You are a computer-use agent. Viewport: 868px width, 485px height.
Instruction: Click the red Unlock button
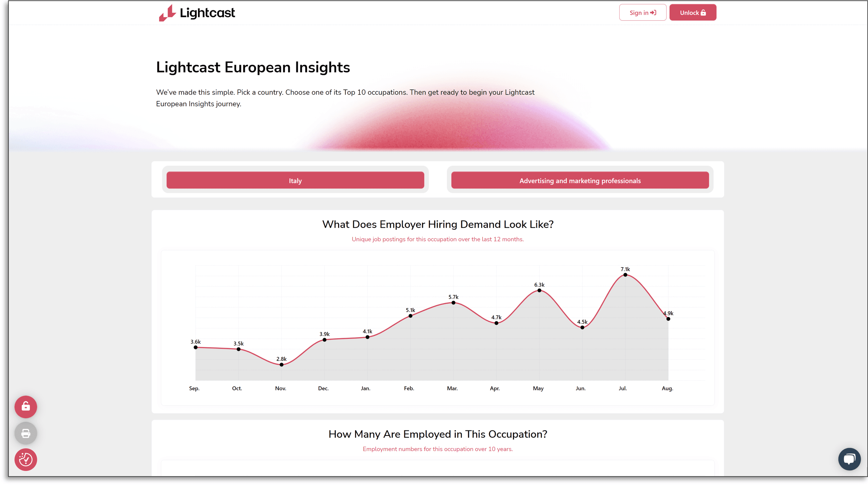[692, 13]
